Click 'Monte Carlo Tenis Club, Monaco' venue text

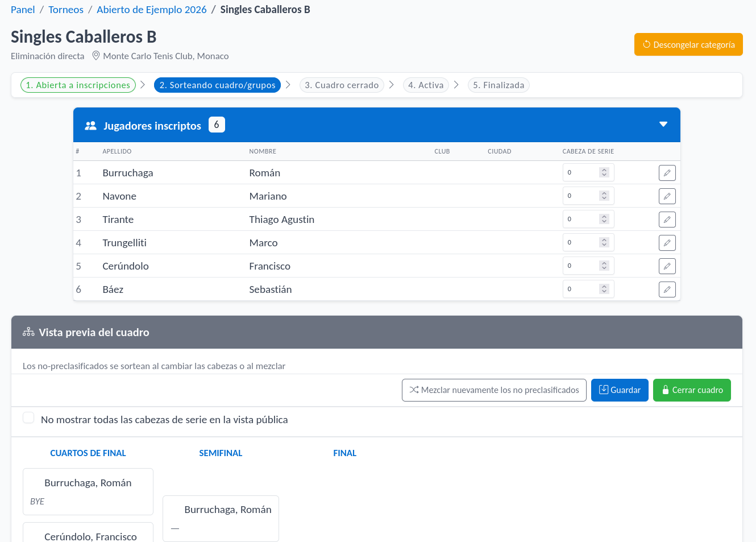pos(166,56)
